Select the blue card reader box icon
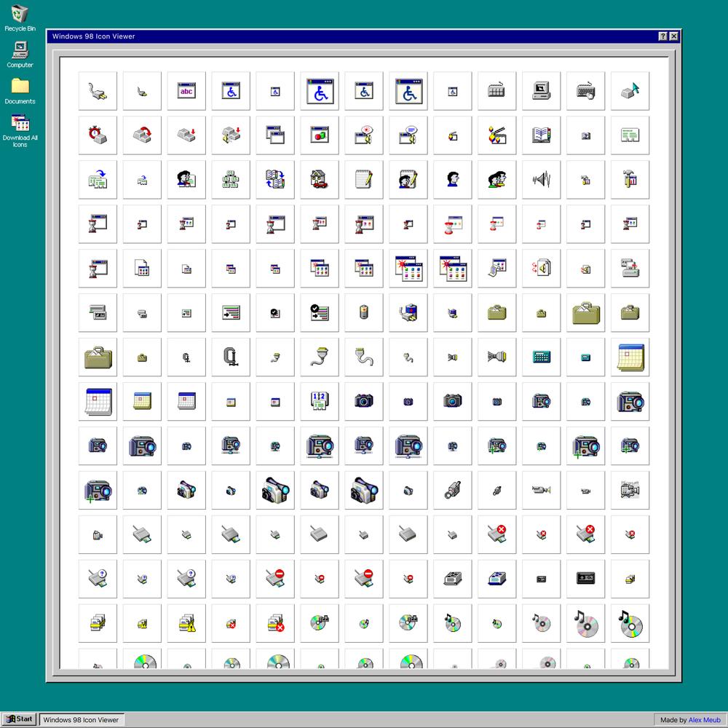The height and width of the screenshot is (728, 728). click(496, 579)
